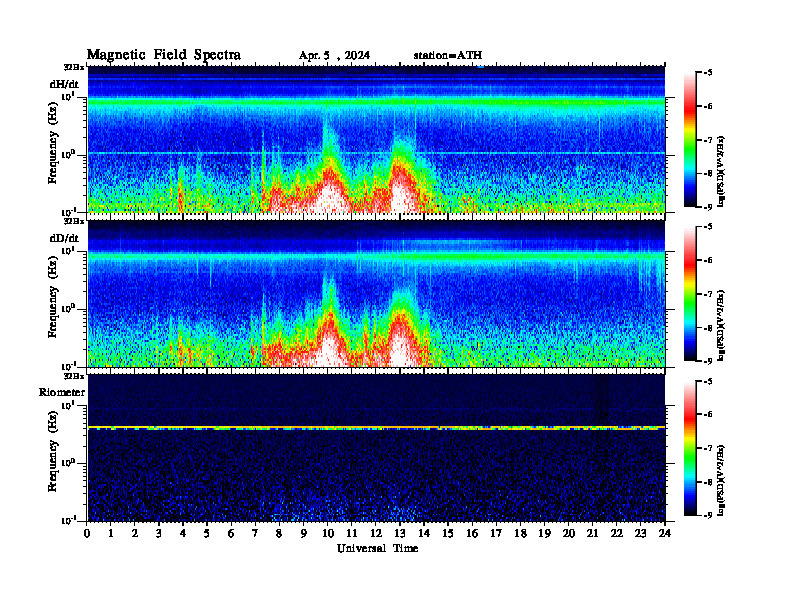Screen dimensions: 792x612
Task: Click hour 16 on the Universal Time axis
Action: [472, 534]
